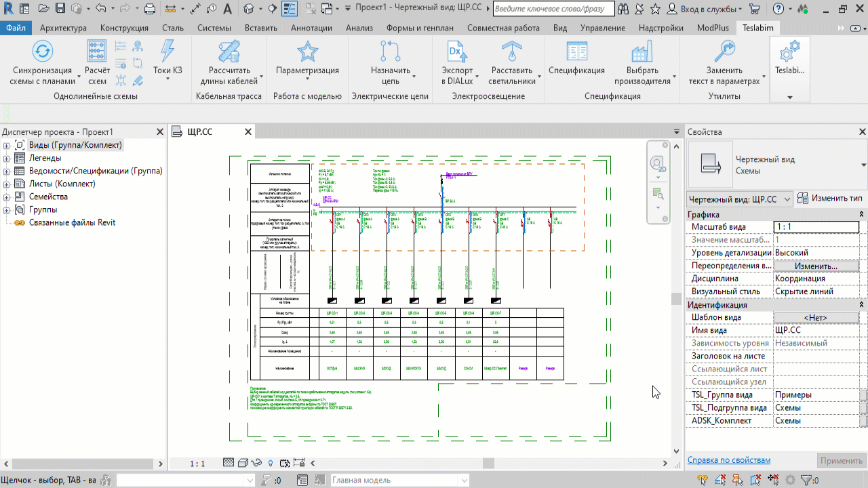The height and width of the screenshot is (488, 868).
Task: Edit the Масштаб вида value field
Action: click(816, 228)
